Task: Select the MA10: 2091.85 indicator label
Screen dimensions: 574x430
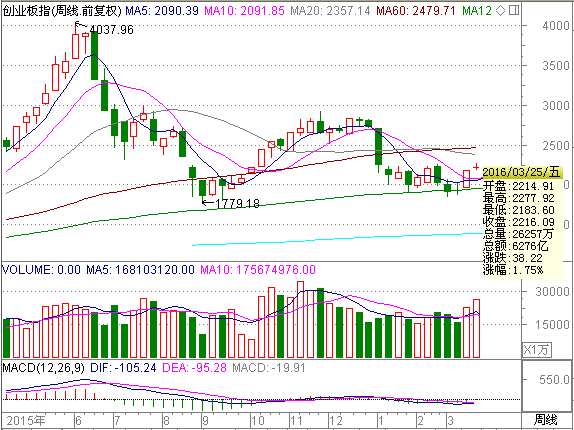Action: [244, 11]
